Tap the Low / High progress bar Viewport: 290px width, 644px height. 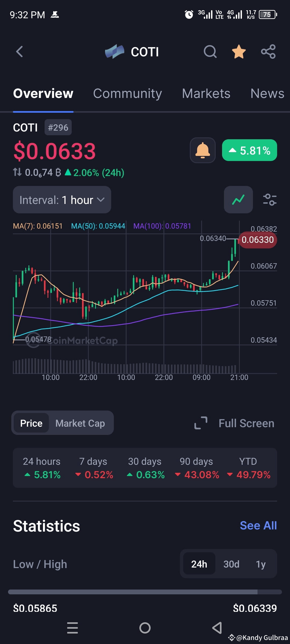pyautogui.click(x=145, y=592)
